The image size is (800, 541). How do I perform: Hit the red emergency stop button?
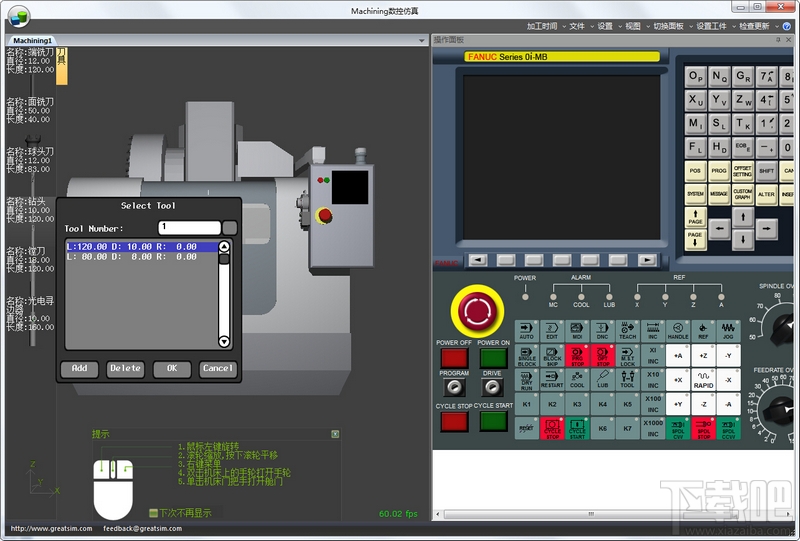coord(477,311)
